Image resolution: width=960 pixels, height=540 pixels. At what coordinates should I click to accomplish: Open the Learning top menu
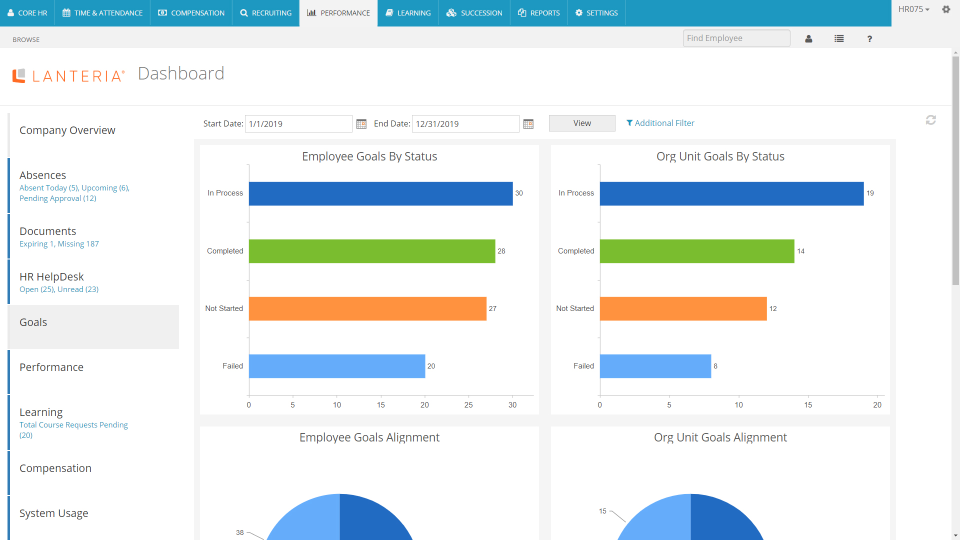point(408,13)
